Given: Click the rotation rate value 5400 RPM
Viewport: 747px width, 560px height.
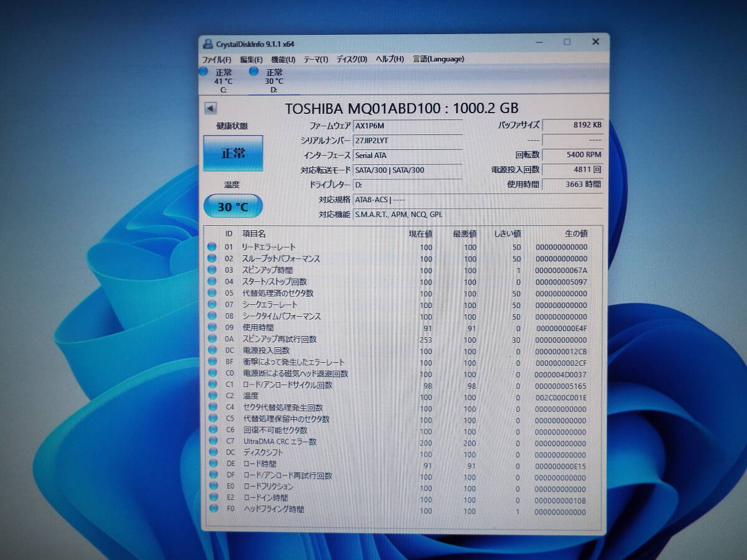Looking at the screenshot, I should 572,155.
